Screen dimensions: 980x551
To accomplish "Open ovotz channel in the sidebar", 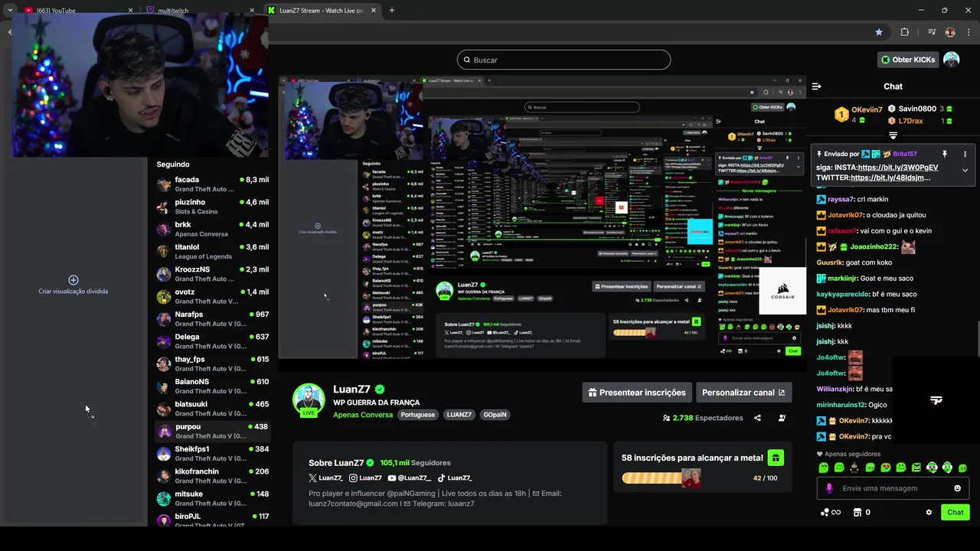I will point(212,296).
